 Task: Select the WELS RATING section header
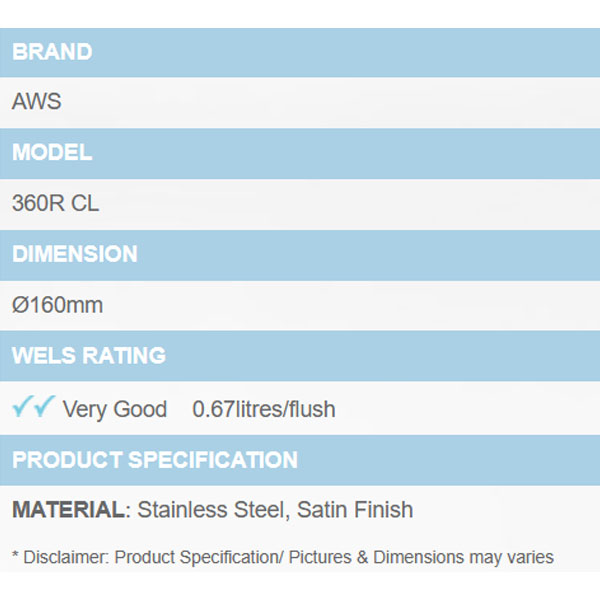[89, 355]
